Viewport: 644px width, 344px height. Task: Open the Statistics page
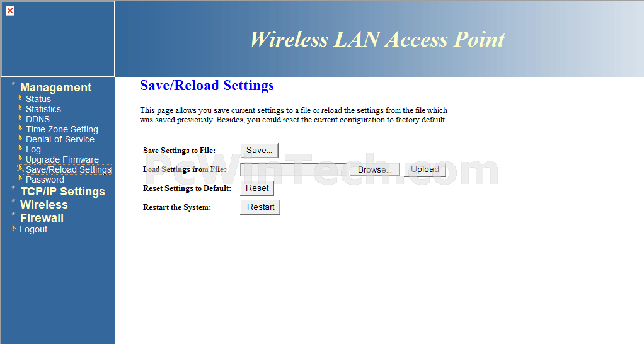coord(43,109)
